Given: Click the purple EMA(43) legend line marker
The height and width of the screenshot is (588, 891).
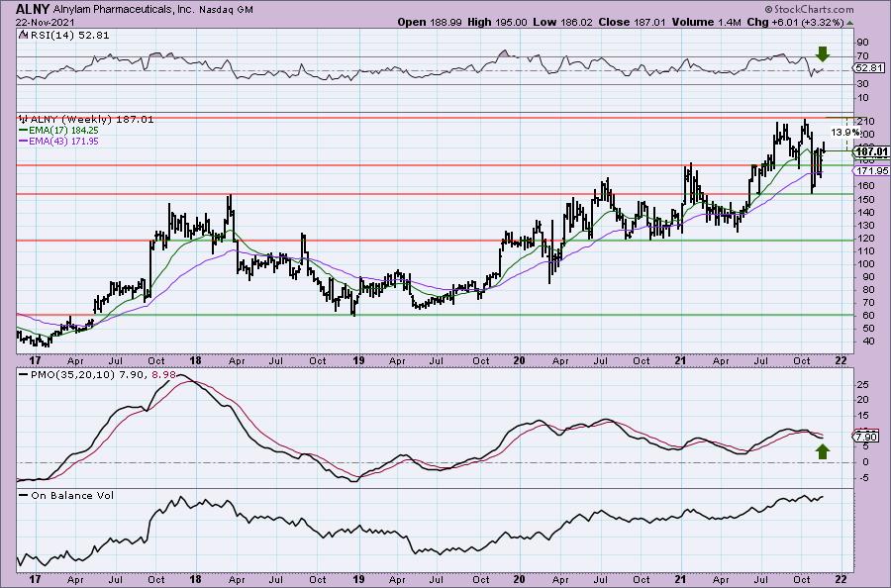Looking at the screenshot, I should click(24, 141).
